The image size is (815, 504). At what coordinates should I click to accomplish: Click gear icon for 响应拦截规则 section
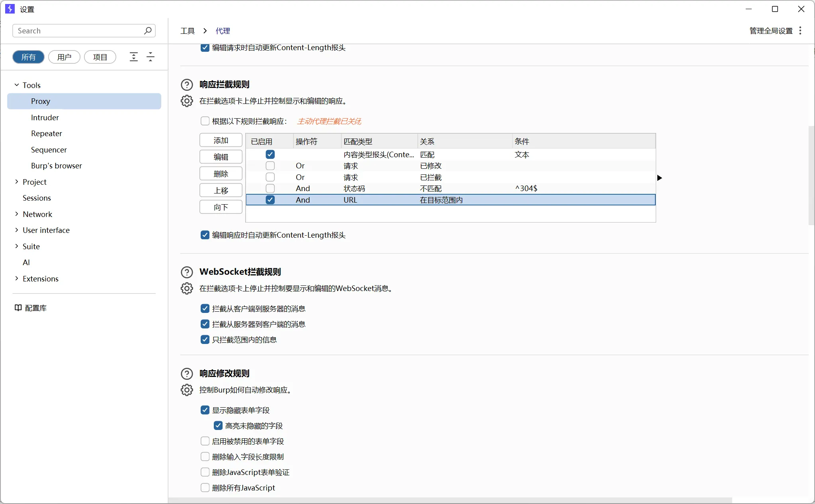click(187, 101)
